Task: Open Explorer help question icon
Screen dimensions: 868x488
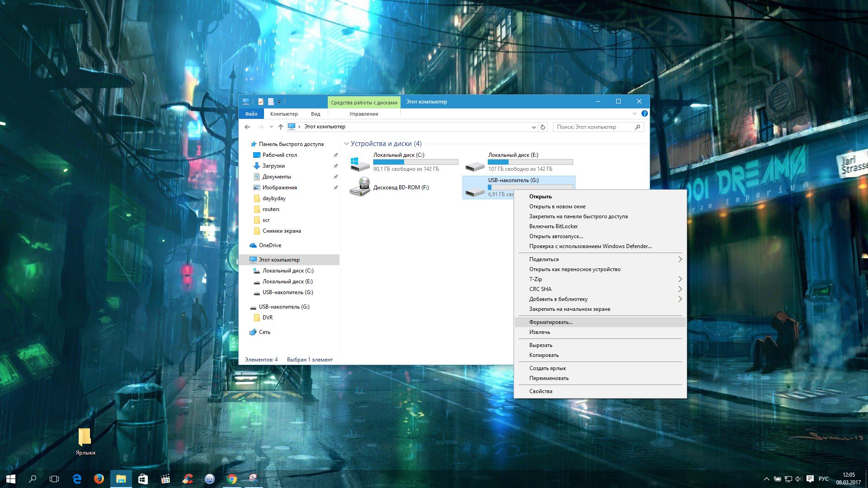Action: tap(645, 113)
